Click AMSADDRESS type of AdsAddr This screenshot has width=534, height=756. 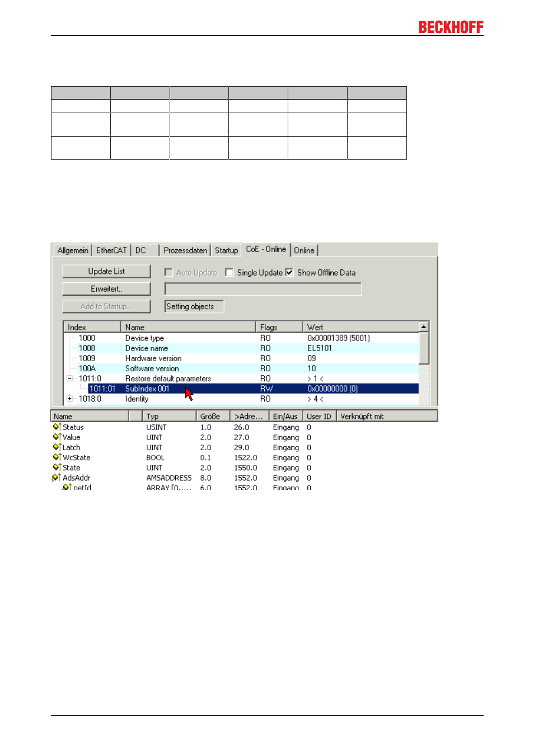pos(169,478)
